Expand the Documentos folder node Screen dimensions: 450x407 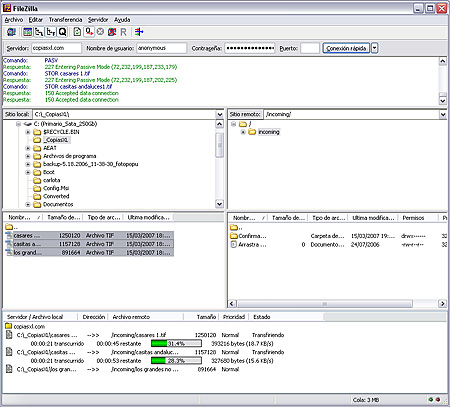[x=28, y=204]
